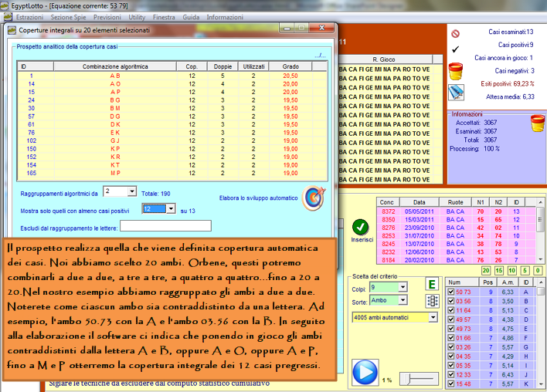Open the Raggruppamenti algoritmici da dropdown
Viewport: 547px width, 392px height.
[x=132, y=191]
